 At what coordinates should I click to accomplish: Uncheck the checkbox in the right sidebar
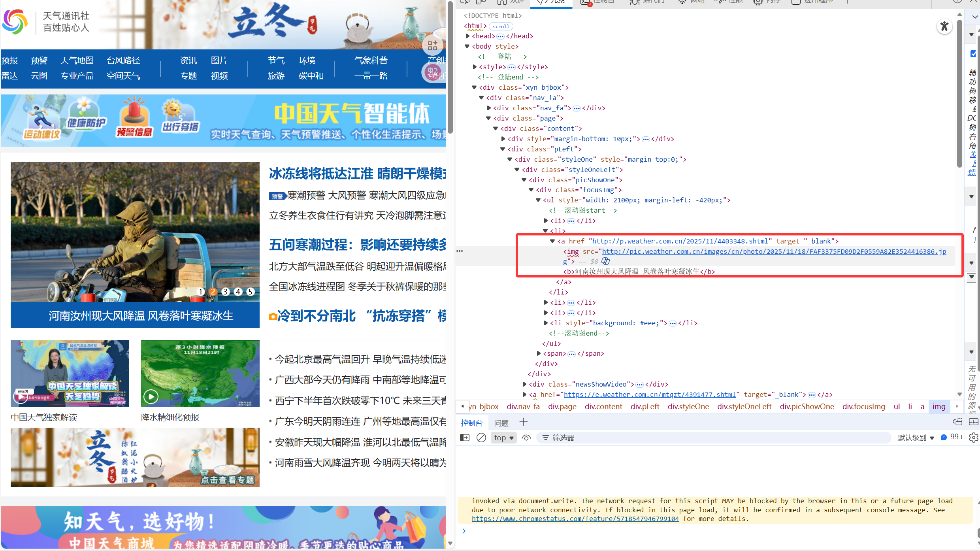(x=973, y=54)
